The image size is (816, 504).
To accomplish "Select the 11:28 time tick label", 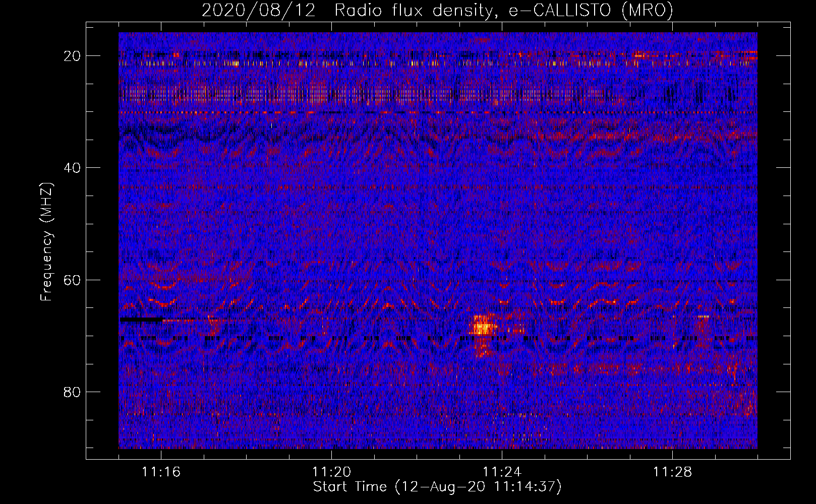I will click(x=672, y=472).
